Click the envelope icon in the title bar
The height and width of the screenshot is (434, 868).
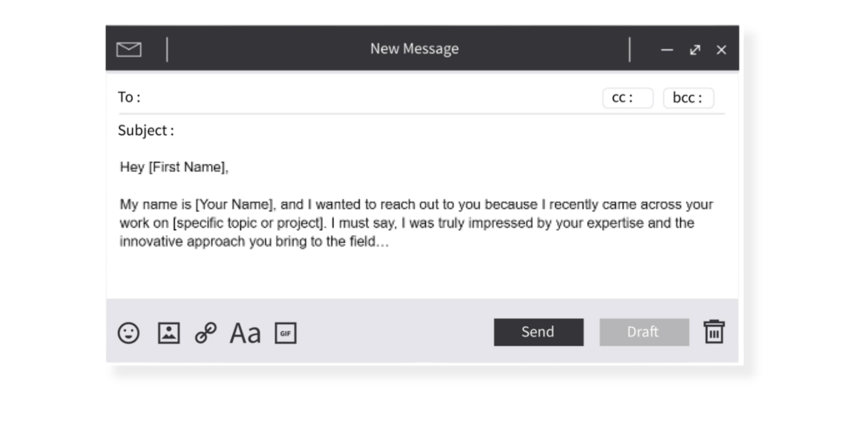129,49
